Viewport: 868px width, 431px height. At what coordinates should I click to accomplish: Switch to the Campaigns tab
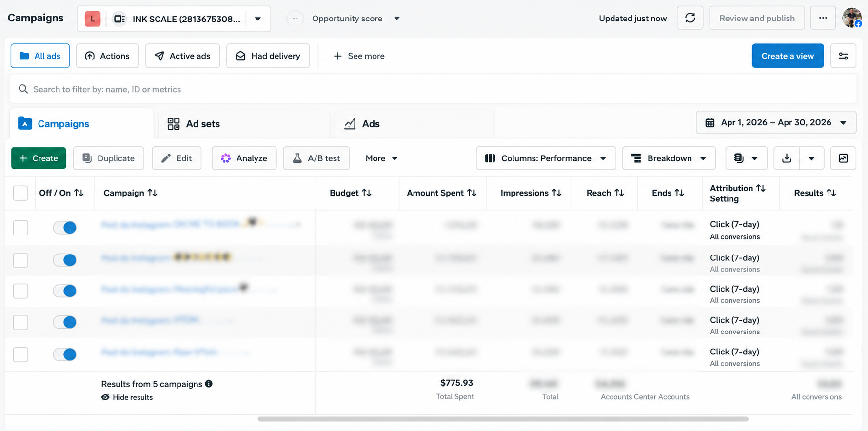click(x=81, y=124)
